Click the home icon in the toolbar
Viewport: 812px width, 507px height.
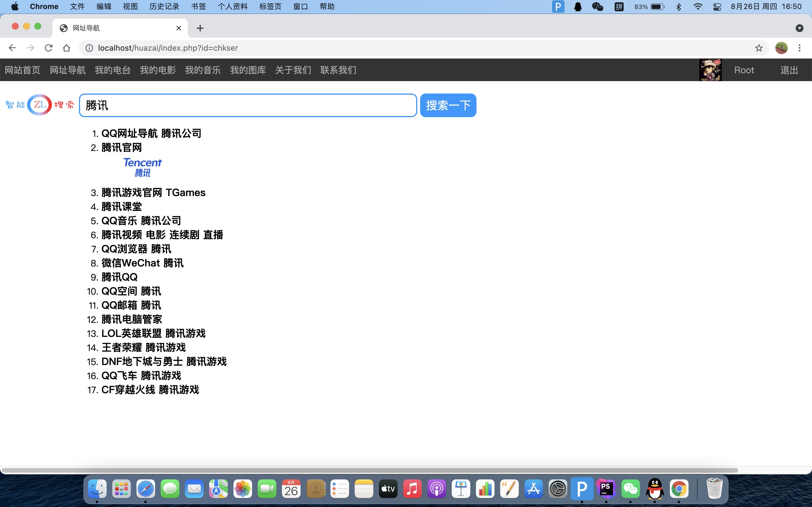67,48
